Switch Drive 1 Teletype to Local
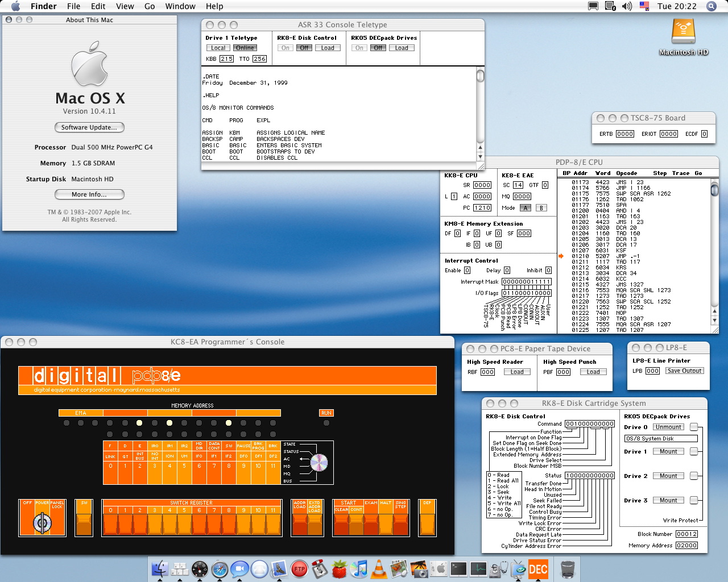 (218, 48)
